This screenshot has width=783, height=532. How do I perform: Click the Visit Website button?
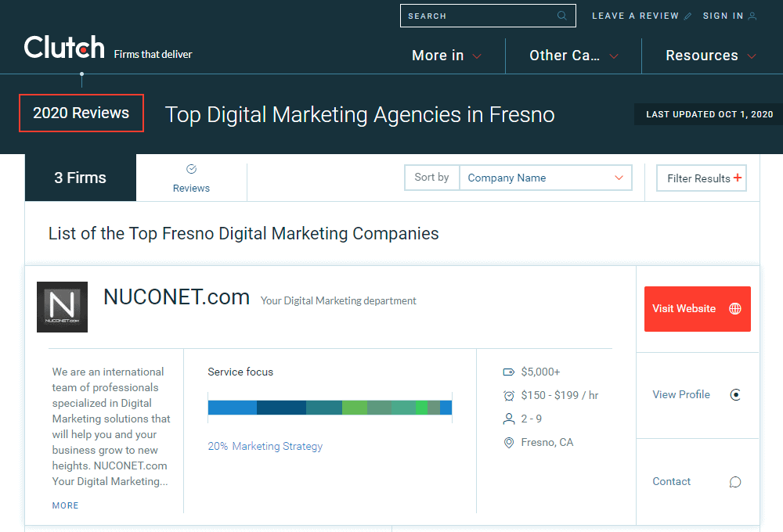tap(697, 309)
